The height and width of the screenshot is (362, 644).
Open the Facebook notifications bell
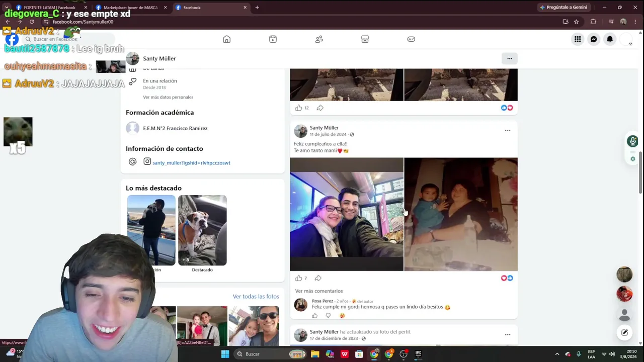pos(610,39)
